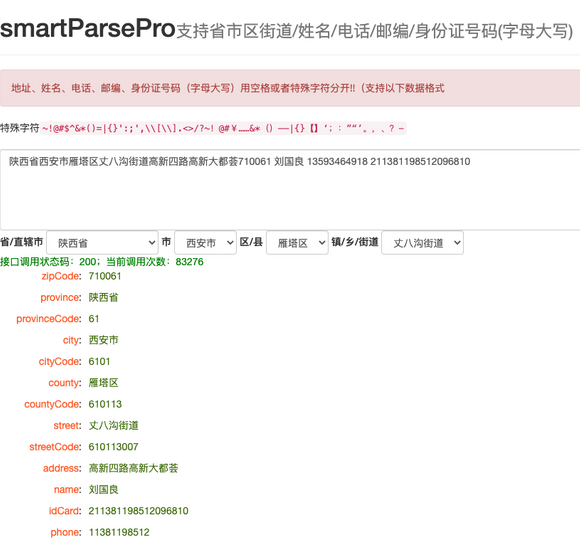
Task: Click the zipCode field label
Action: click(61, 276)
